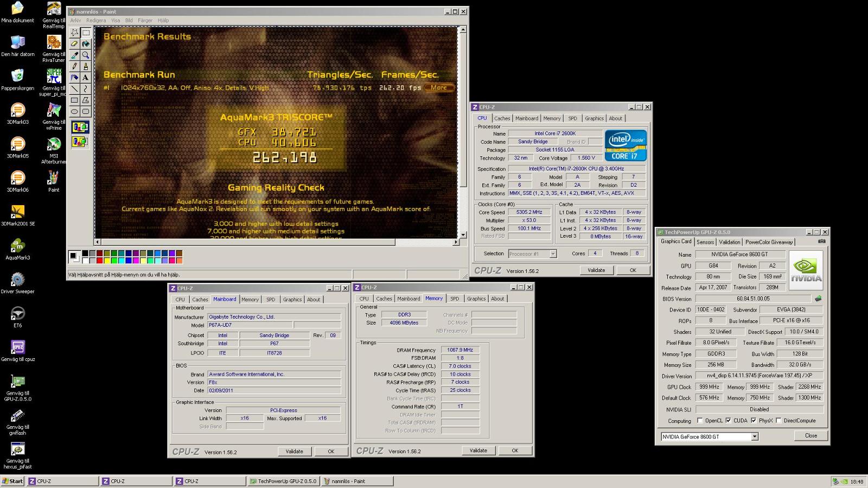Viewport: 868px width, 488px height.
Task: Click the BIOS save icon in GPU-Z
Action: click(x=818, y=299)
